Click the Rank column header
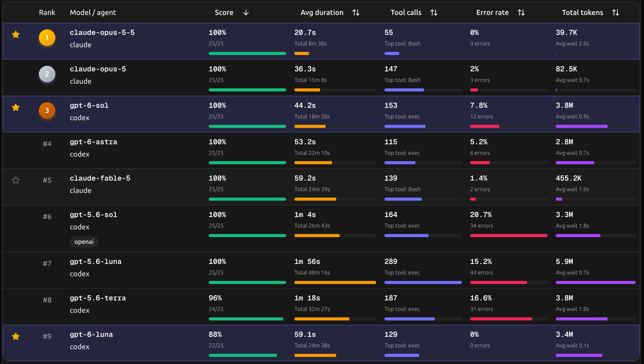 point(47,12)
